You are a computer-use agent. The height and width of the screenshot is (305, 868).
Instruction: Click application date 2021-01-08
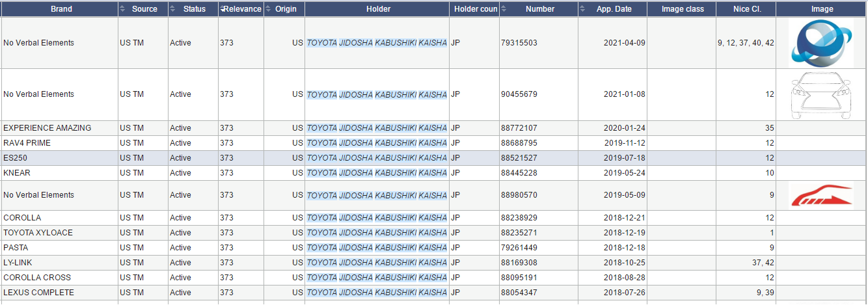click(625, 94)
